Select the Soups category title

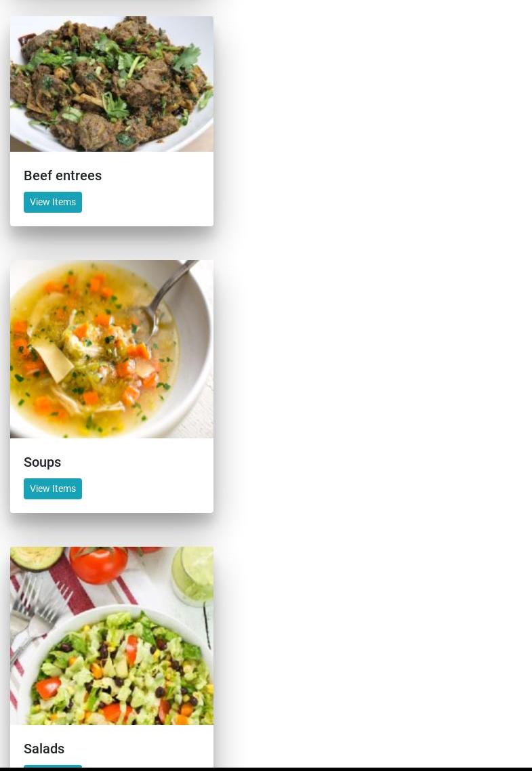(x=42, y=462)
